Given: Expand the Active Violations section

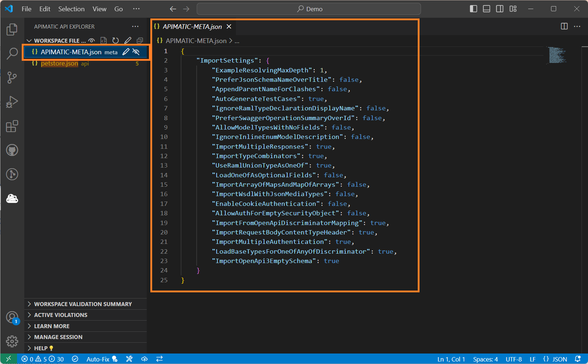Looking at the screenshot, I should click(x=86, y=315).
